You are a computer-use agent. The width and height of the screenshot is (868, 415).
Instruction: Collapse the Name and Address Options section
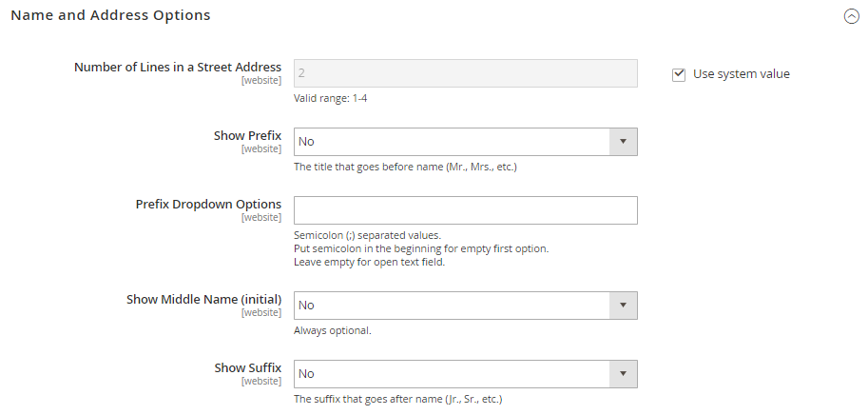[x=851, y=16]
